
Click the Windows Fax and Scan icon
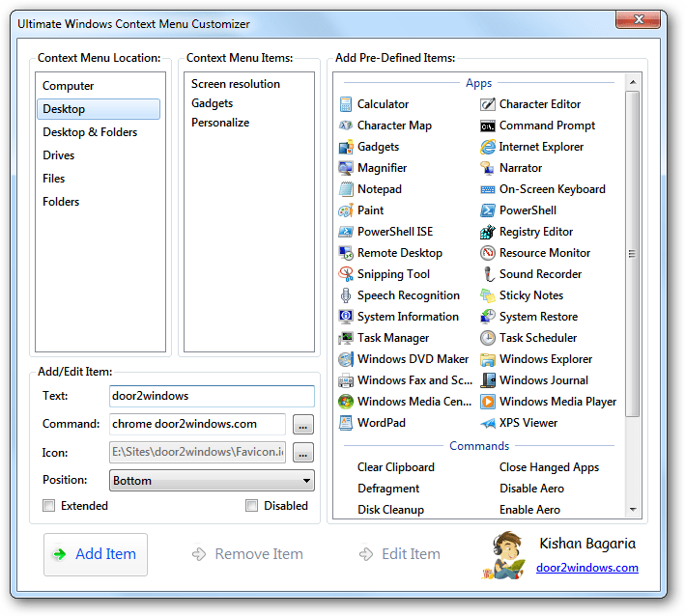(x=346, y=380)
